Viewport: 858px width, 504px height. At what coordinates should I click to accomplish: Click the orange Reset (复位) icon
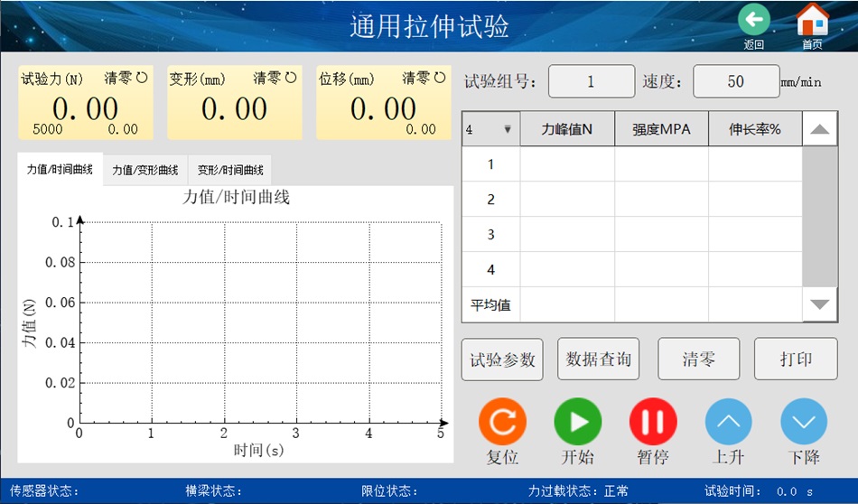pyautogui.click(x=502, y=421)
